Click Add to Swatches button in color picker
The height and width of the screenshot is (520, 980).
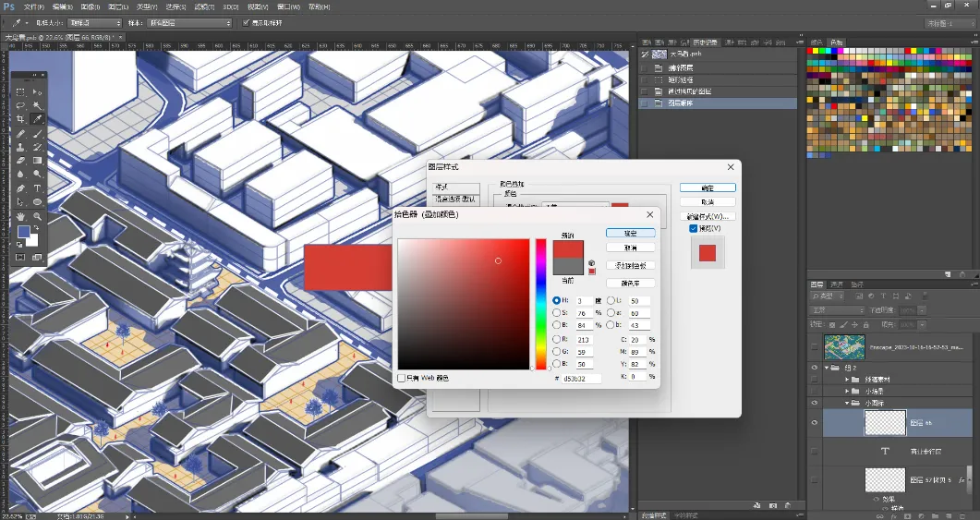click(x=631, y=266)
